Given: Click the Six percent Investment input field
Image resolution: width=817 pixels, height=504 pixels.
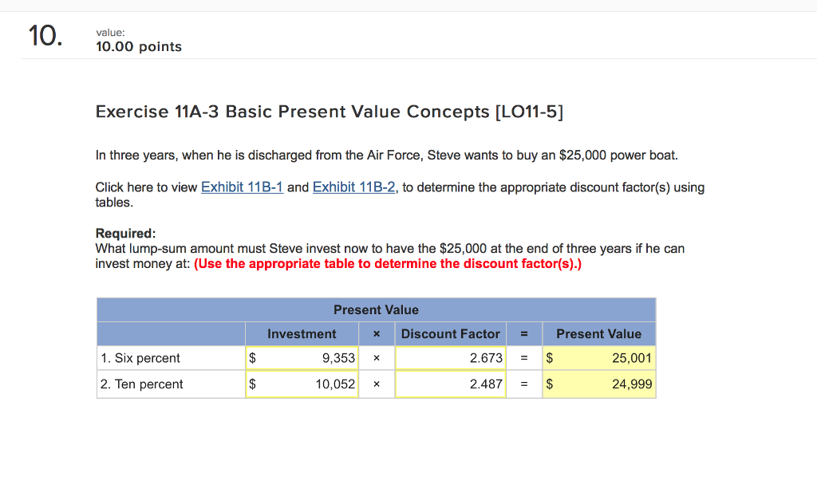Looking at the screenshot, I should (x=302, y=358).
